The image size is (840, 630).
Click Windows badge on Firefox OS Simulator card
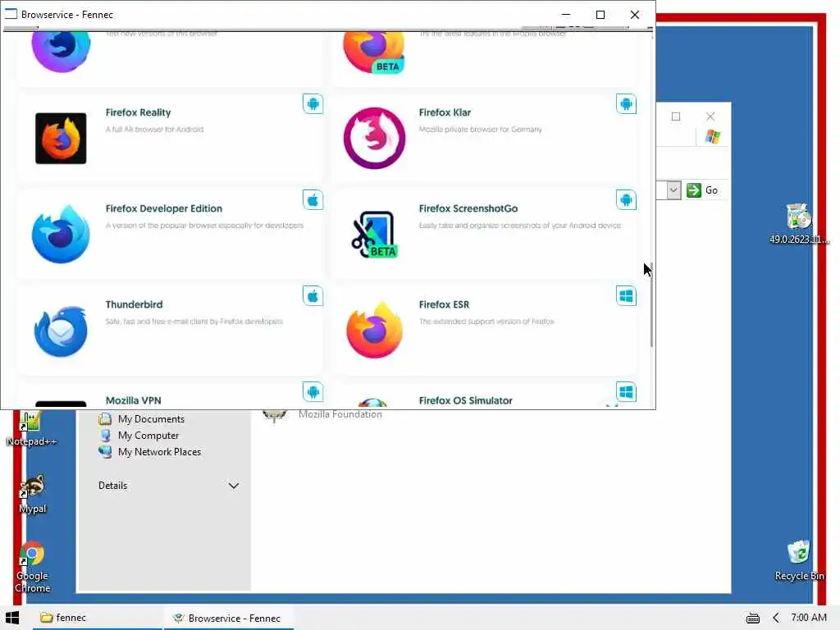(626, 391)
